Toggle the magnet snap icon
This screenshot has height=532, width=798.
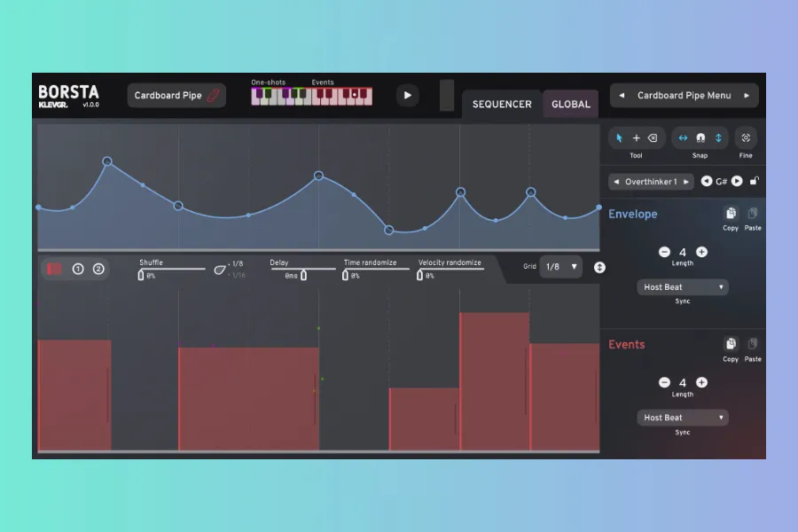(x=700, y=138)
